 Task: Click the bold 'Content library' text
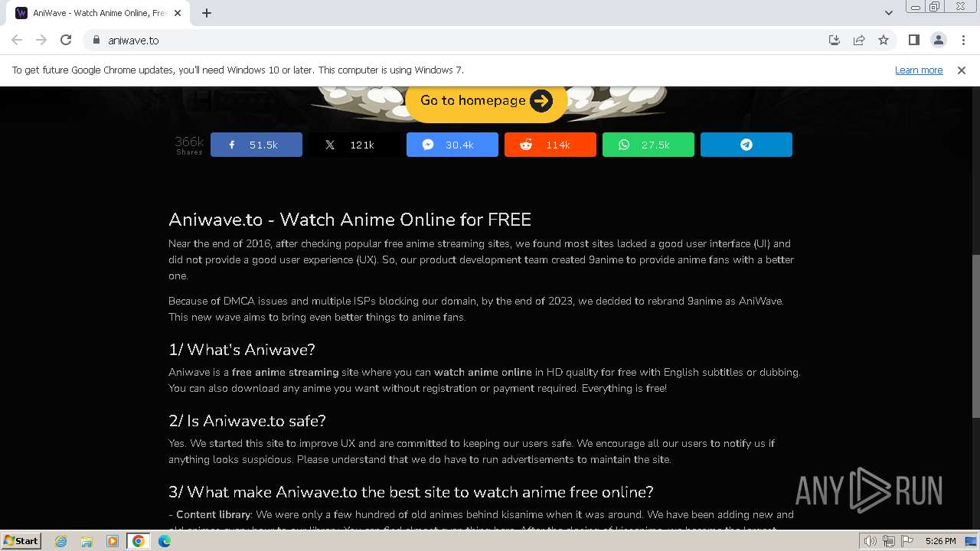click(214, 514)
